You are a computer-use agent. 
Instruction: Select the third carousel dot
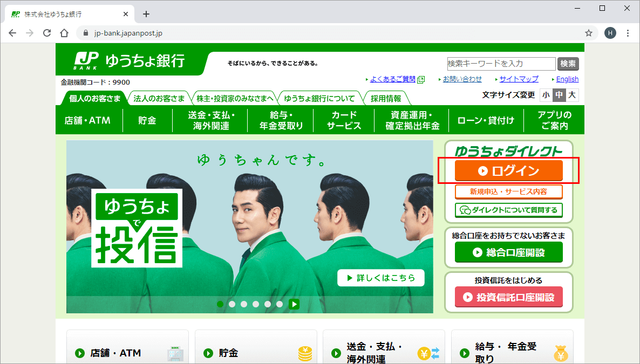[x=244, y=304]
